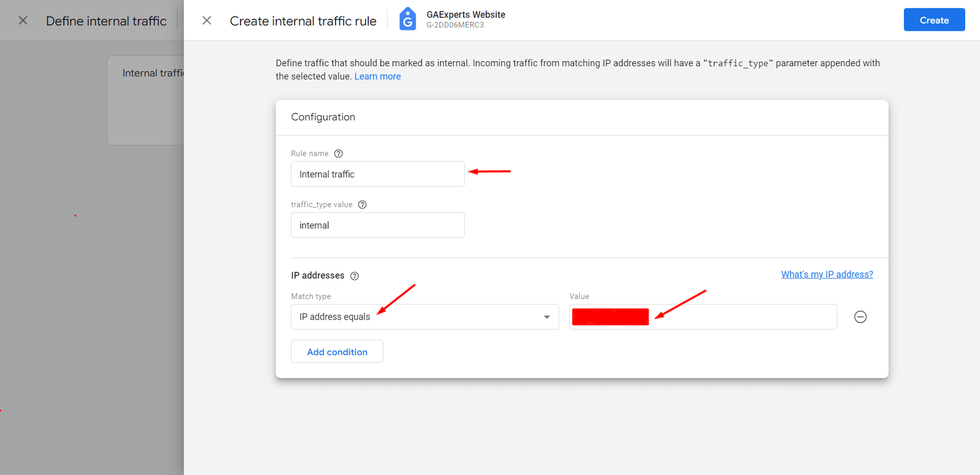Open the Match type dropdown
Image resolution: width=980 pixels, height=475 pixels.
(x=546, y=316)
